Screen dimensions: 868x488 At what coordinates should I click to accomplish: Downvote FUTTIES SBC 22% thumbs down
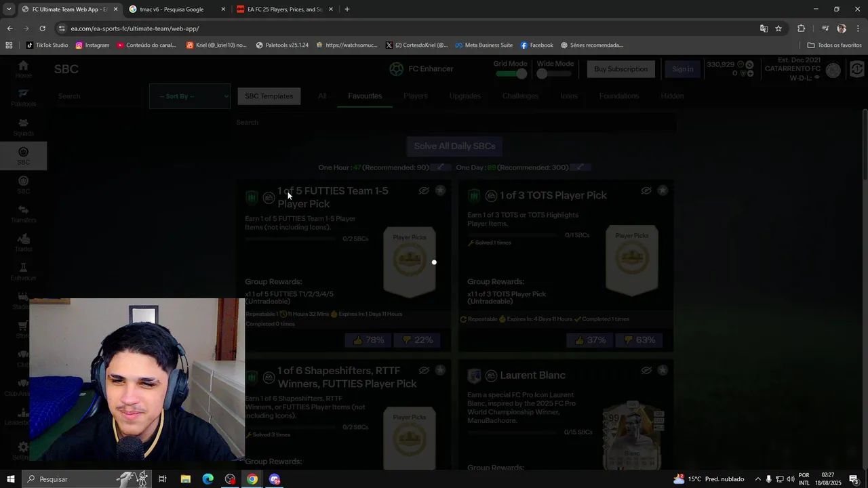pyautogui.click(x=418, y=340)
